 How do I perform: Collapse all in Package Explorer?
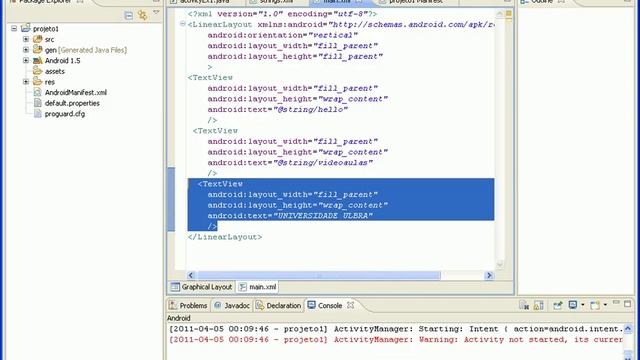[x=129, y=16]
